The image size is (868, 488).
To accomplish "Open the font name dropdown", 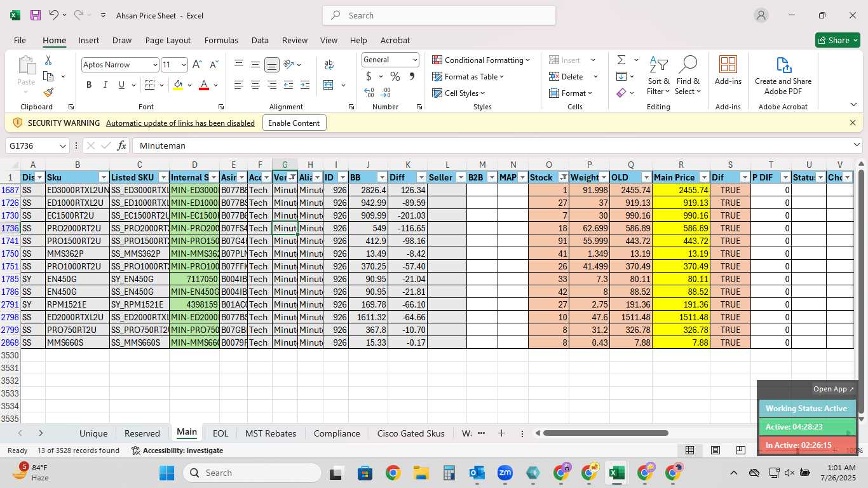I will (x=154, y=65).
